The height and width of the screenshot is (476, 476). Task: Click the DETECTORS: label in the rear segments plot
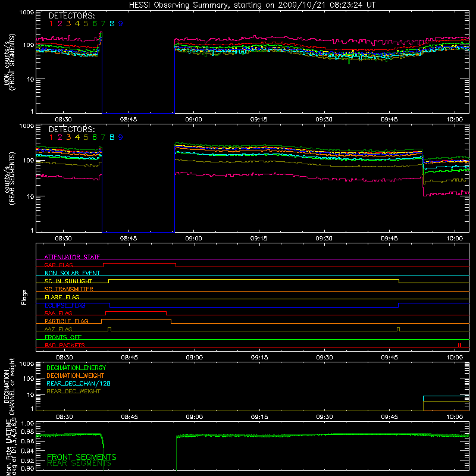point(72,129)
